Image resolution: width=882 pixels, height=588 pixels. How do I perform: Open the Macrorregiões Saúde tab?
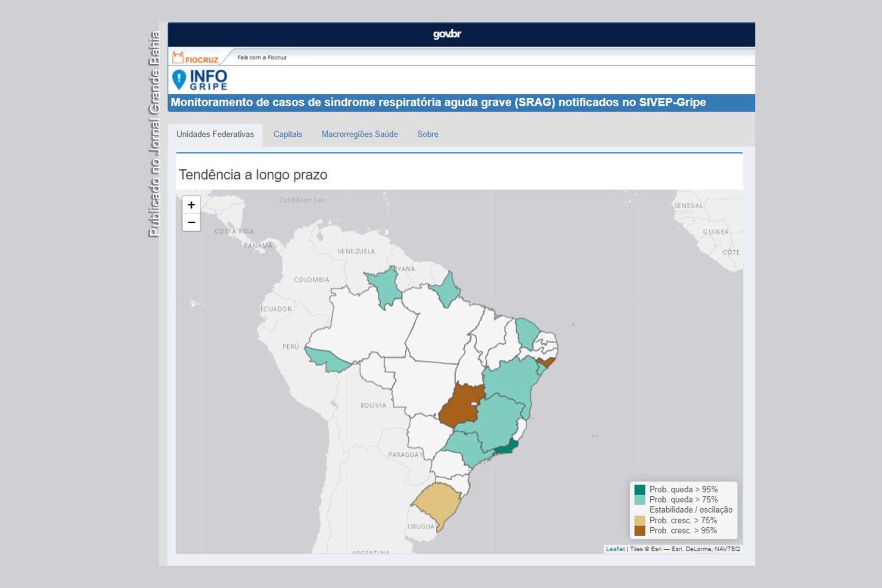tap(360, 134)
